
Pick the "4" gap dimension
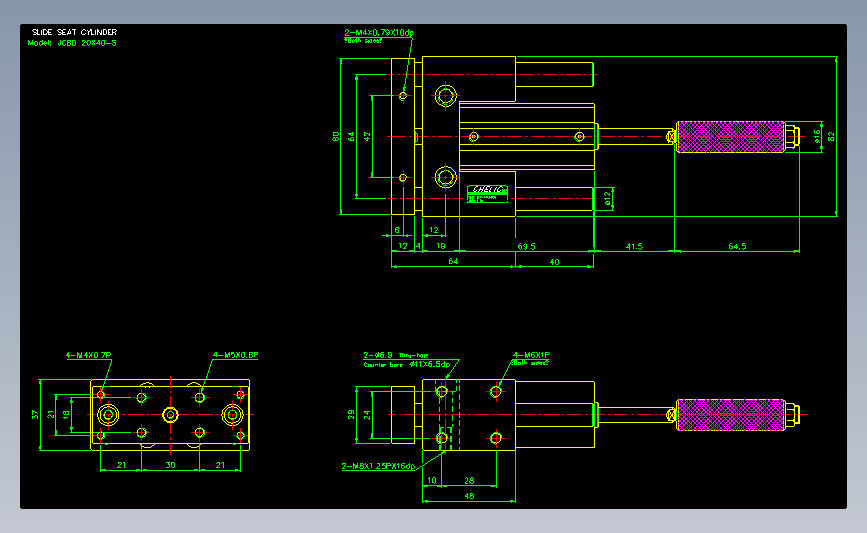tap(418, 246)
